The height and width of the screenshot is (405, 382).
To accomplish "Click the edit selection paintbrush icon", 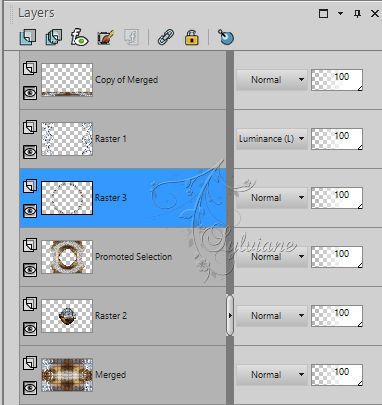I will tap(106, 37).
